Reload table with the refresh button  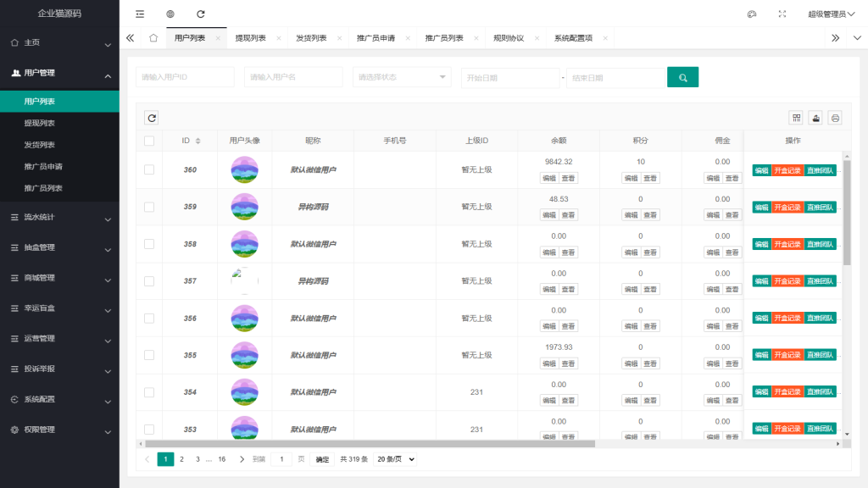tap(152, 118)
